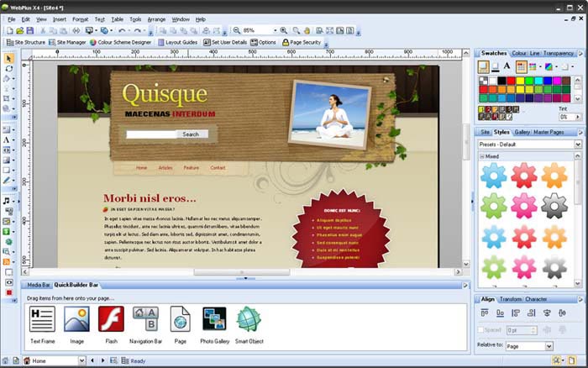Click the Flash icon in QuickBuilder Bar
The height and width of the screenshot is (368, 588).
pos(111,319)
